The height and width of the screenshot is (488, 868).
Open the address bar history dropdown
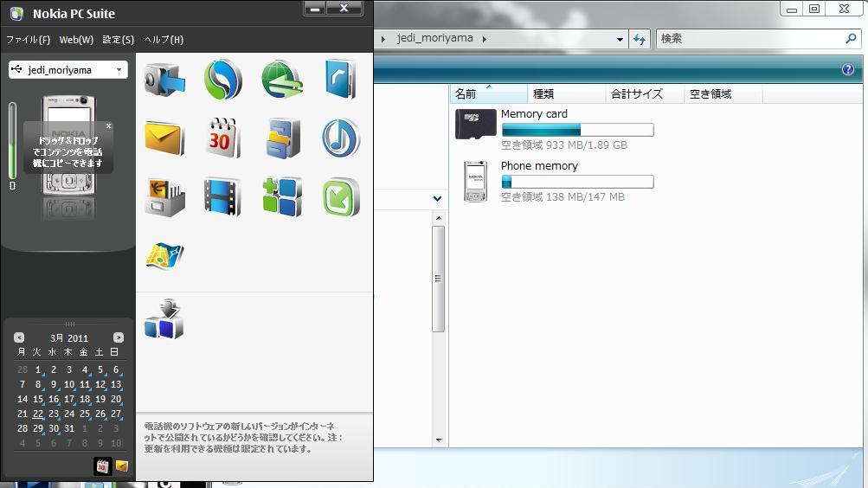pos(620,39)
